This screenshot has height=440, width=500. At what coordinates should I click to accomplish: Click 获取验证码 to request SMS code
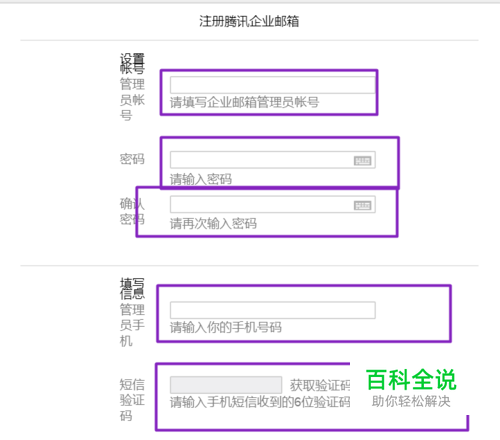point(320,385)
